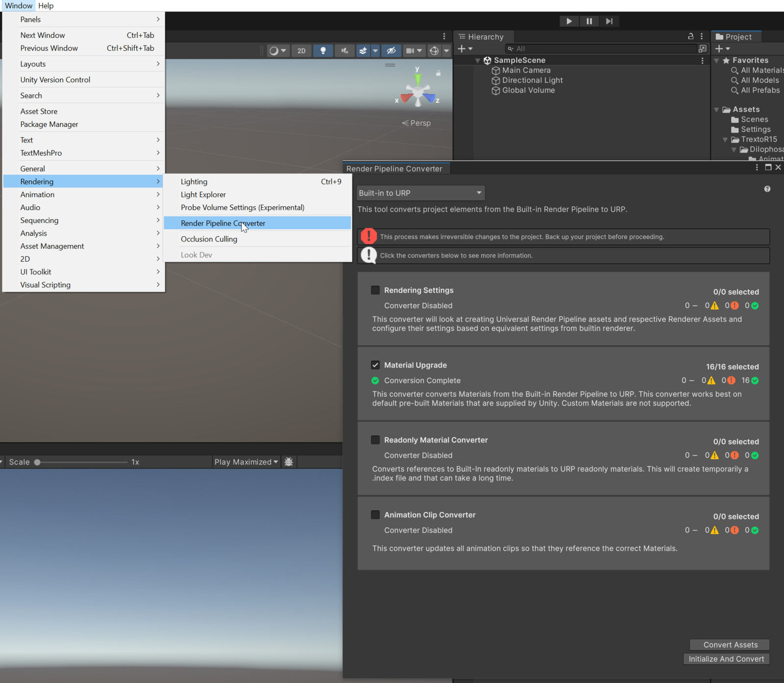This screenshot has width=784, height=683.
Task: Toggle 2D view mode in scene toolbar
Action: pos(301,50)
